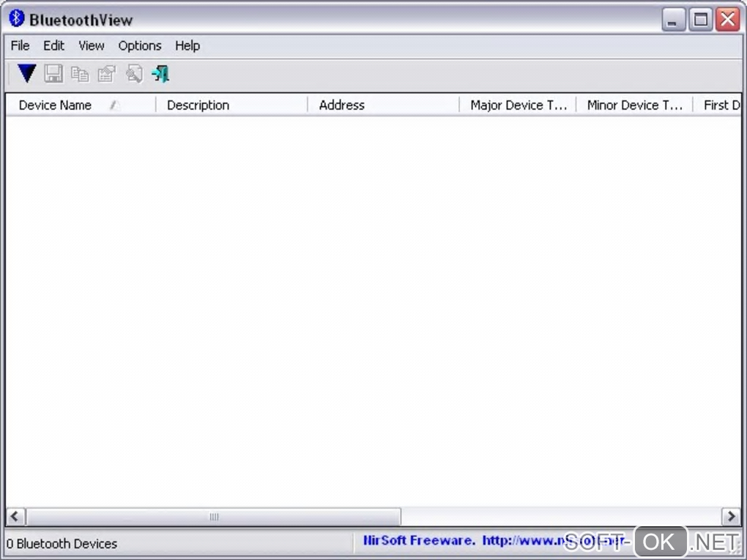The image size is (747, 560).
Task: Open the File menu
Action: (20, 45)
